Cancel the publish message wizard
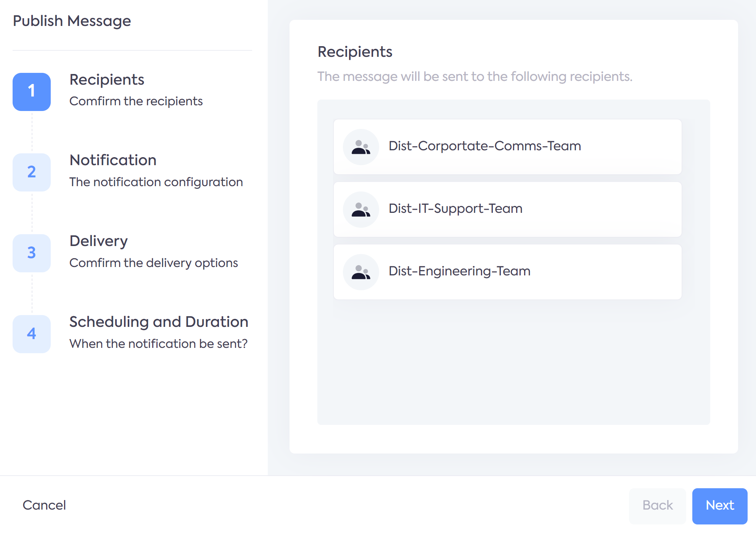This screenshot has width=756, height=534. pos(44,505)
